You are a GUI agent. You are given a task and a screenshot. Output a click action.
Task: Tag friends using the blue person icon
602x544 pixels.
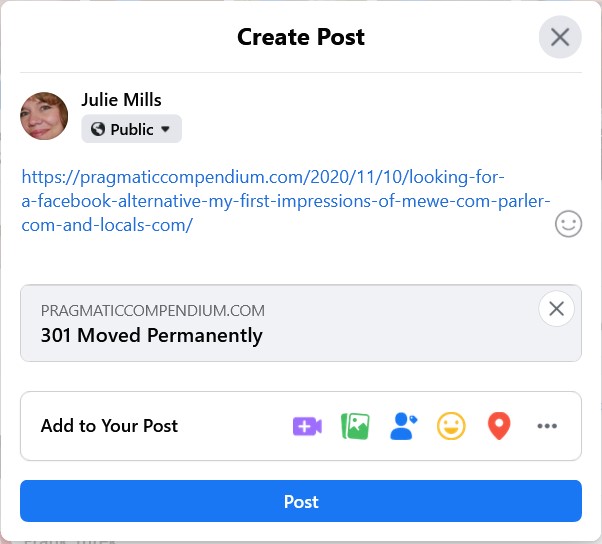pyautogui.click(x=403, y=426)
